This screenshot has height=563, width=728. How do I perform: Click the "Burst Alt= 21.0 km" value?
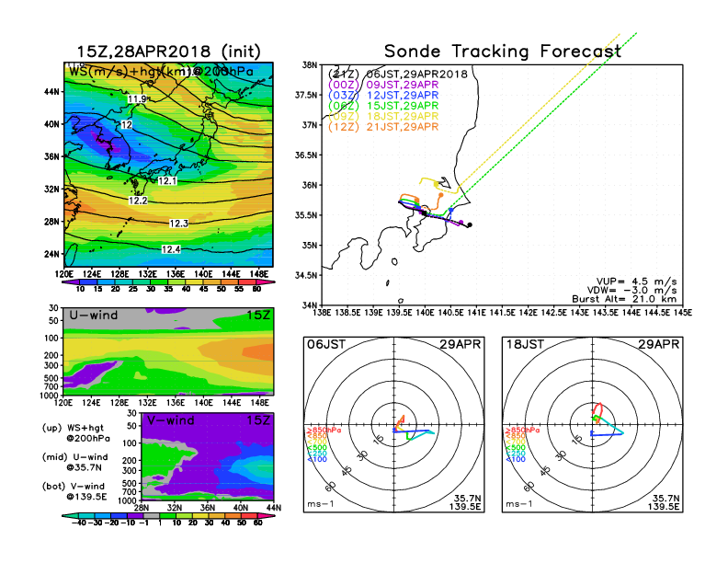click(624, 299)
